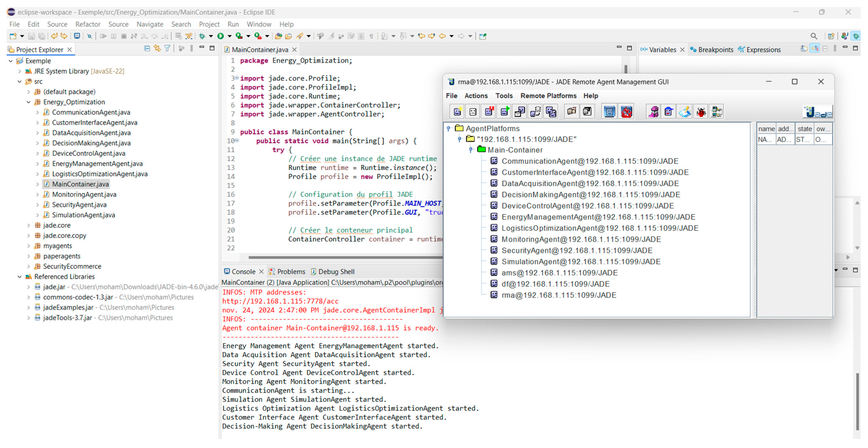Launch the Sniffer agent tool icon

point(653,112)
